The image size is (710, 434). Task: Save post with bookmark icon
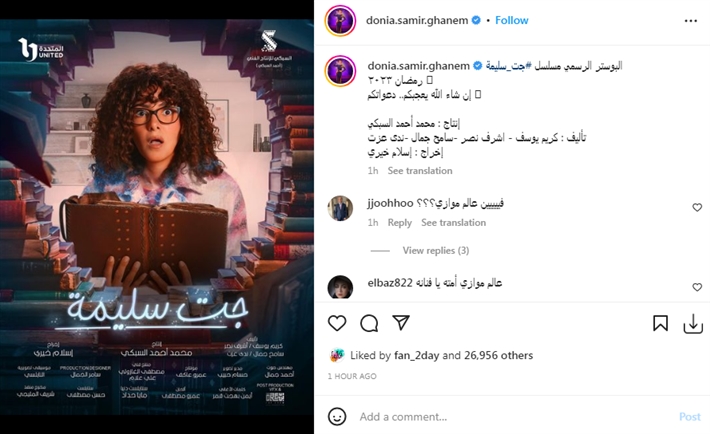click(x=660, y=323)
